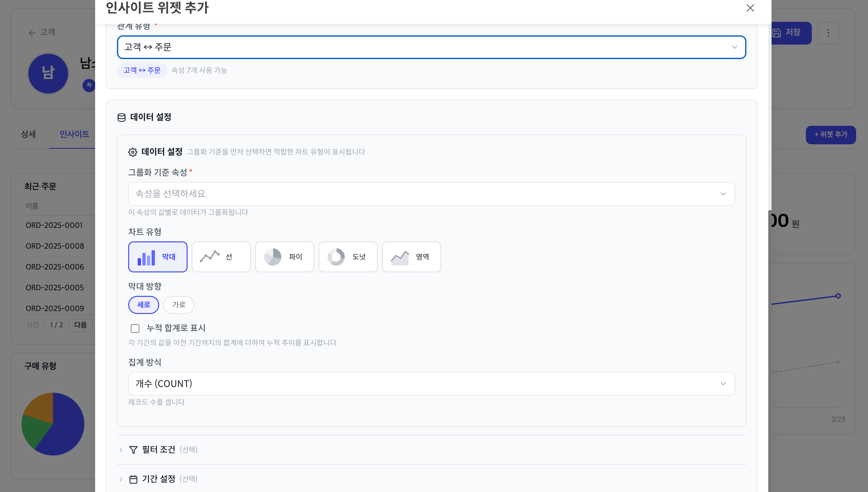This screenshot has width=868, height=492.
Task: Select the bar (막대) chart type
Action: pos(158,257)
